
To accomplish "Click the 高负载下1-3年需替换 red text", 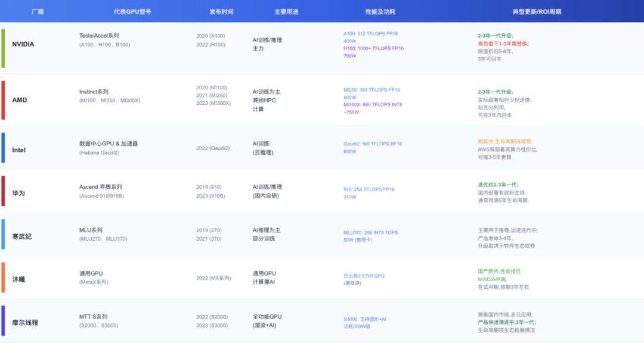I will click(x=502, y=43).
